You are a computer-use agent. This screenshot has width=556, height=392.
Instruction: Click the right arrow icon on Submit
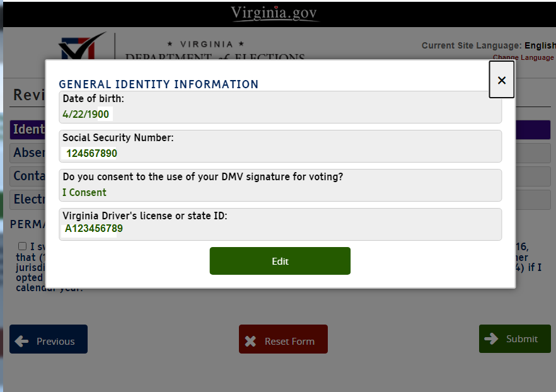pos(491,338)
